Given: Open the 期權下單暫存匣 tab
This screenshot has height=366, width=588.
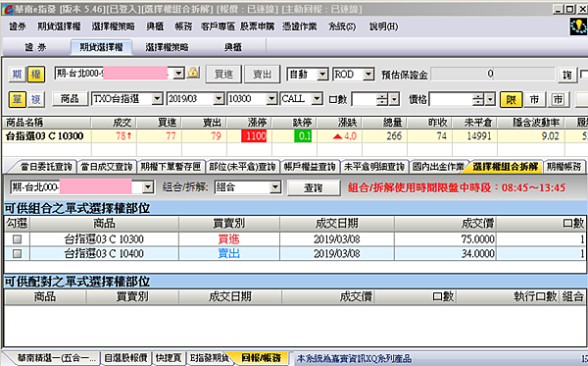Looking at the screenshot, I should 171,167.
